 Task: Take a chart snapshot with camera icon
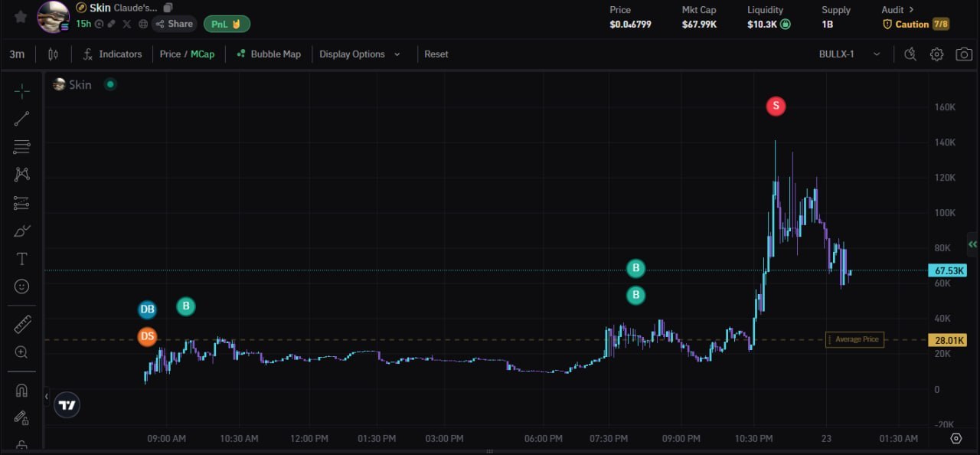(x=964, y=54)
